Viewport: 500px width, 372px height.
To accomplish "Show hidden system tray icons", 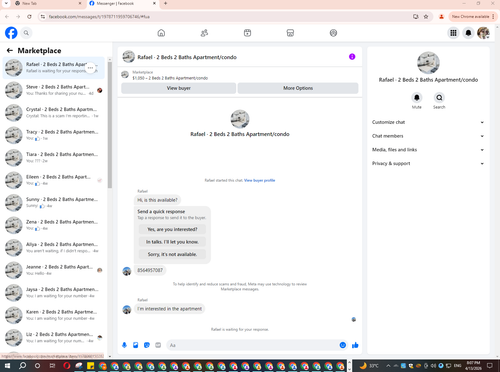I will (x=388, y=366).
